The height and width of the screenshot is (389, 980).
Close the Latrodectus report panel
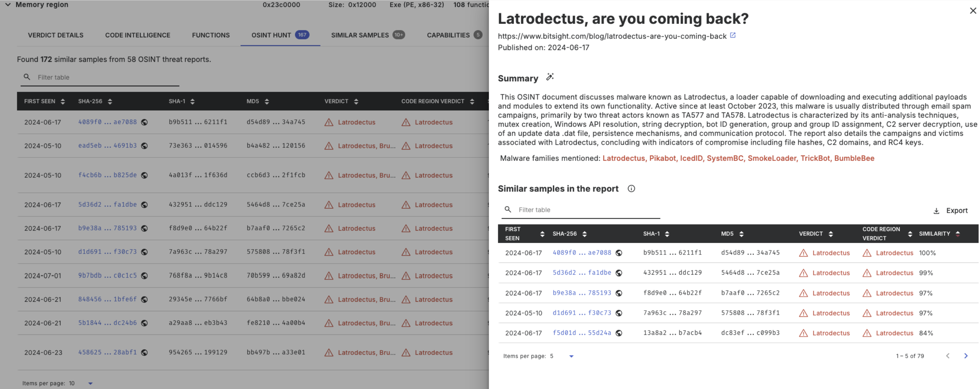click(x=972, y=11)
